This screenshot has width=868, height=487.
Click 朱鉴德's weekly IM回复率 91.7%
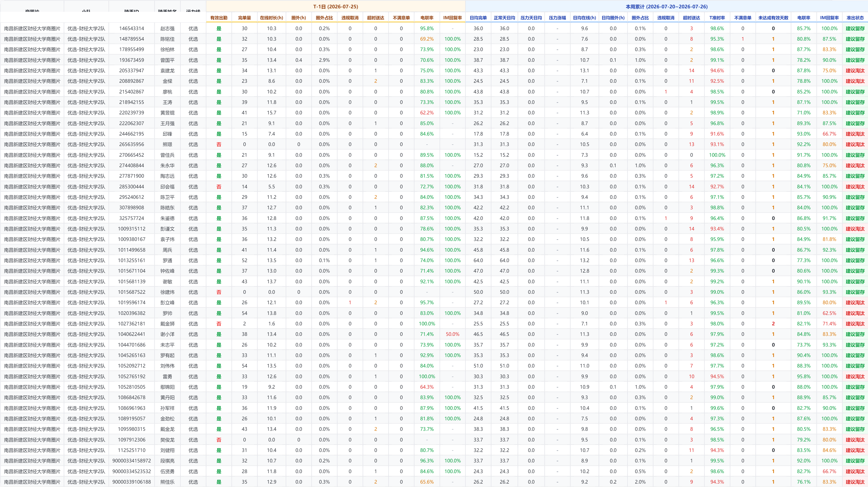coord(829,218)
